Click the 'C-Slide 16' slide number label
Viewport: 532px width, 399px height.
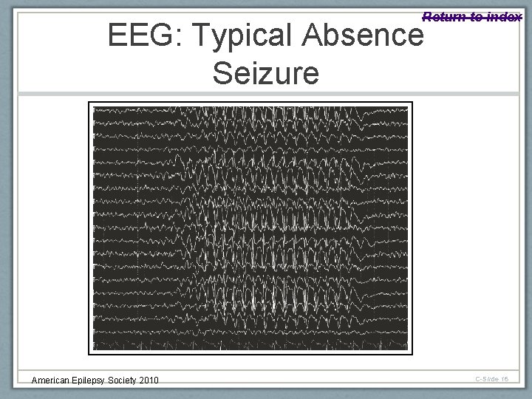(x=491, y=379)
